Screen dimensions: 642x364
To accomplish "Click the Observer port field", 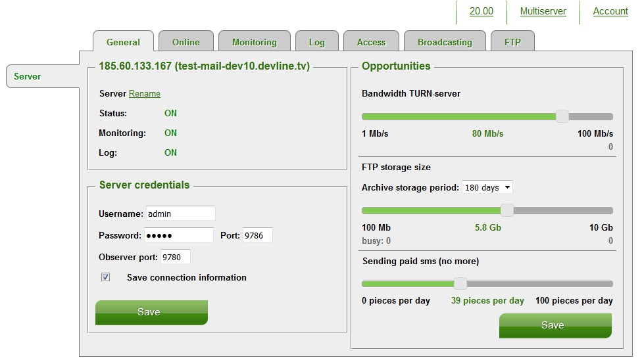I will tap(175, 257).
